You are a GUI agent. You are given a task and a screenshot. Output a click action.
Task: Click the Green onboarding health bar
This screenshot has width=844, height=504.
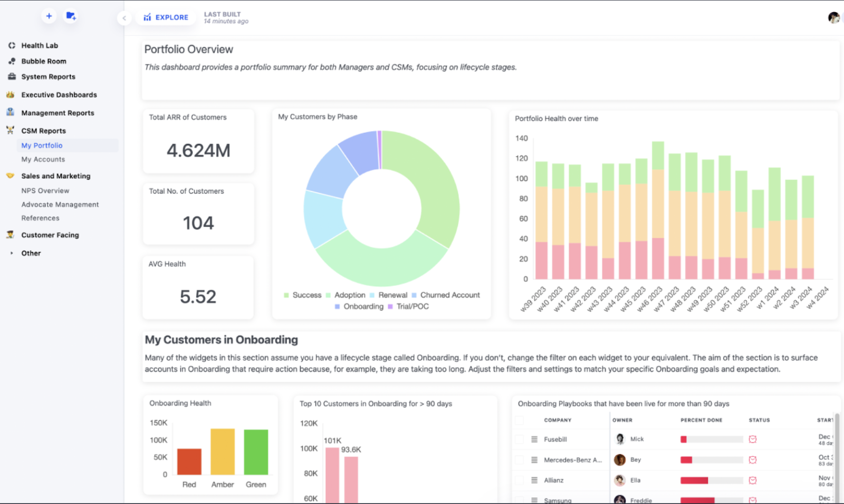click(x=256, y=452)
